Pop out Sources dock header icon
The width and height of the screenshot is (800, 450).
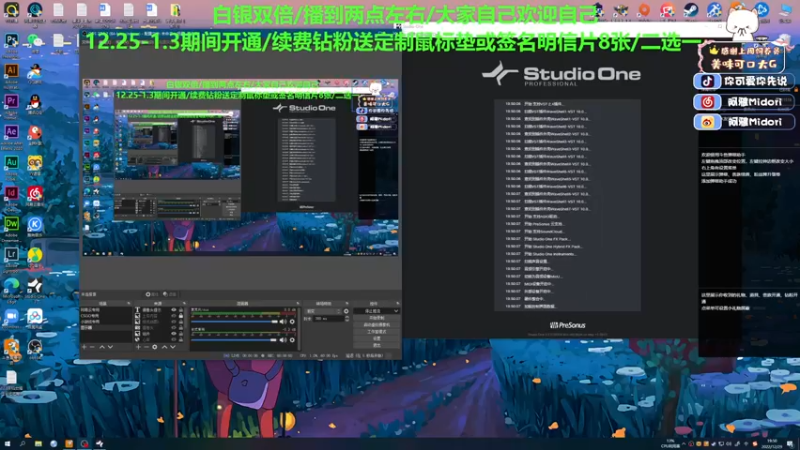click(184, 303)
